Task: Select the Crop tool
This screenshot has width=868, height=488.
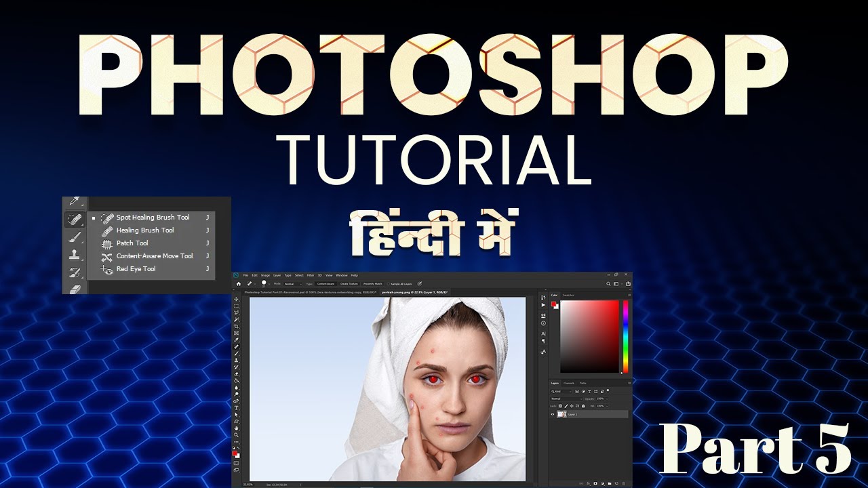Action: tap(236, 326)
